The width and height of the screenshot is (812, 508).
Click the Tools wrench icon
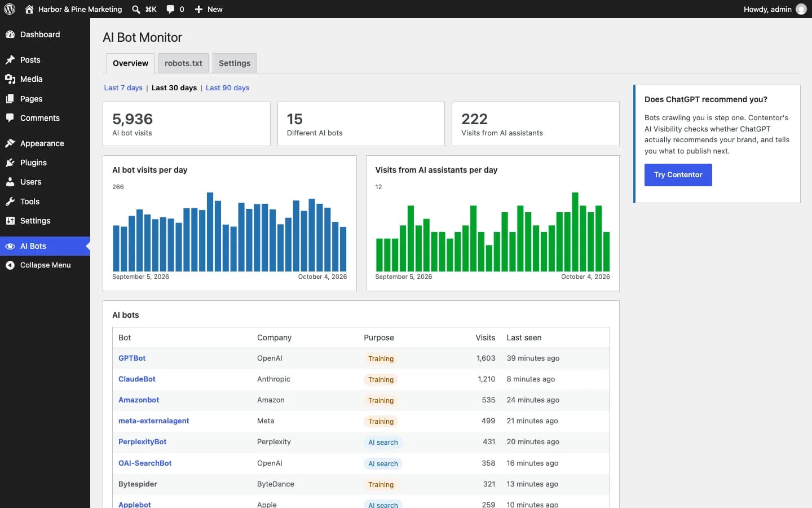click(x=10, y=202)
